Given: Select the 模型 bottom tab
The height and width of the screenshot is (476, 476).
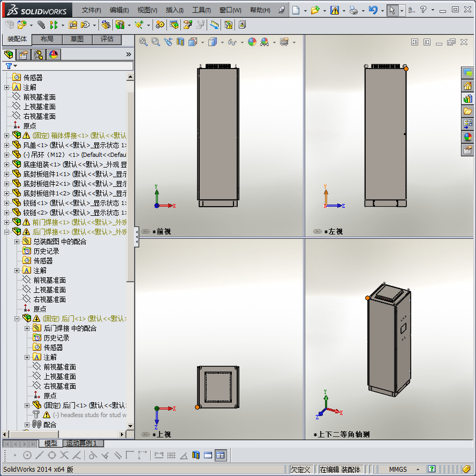Looking at the screenshot, I should click(x=51, y=443).
